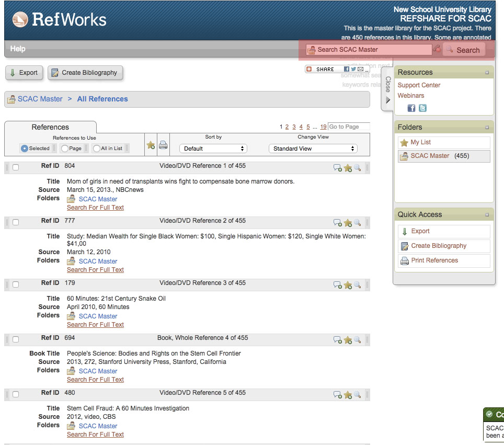This screenshot has width=504, height=445.
Task: Click the clear search icon beside Search box
Action: point(437,49)
